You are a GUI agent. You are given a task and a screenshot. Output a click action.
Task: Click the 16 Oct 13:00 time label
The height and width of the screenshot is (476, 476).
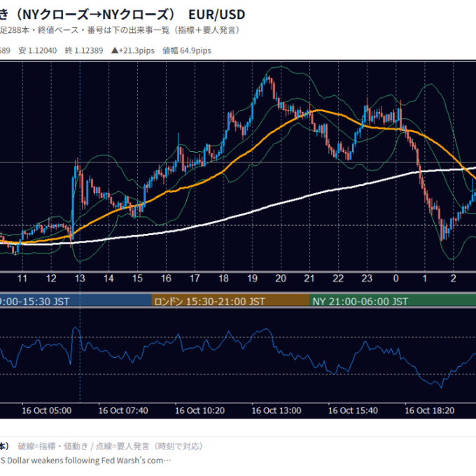(x=276, y=410)
